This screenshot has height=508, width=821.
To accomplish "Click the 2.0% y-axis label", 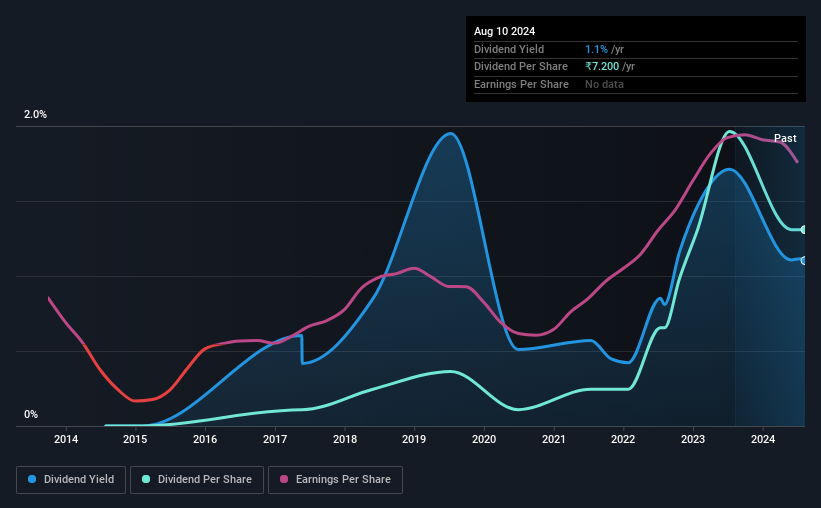I will [x=35, y=114].
